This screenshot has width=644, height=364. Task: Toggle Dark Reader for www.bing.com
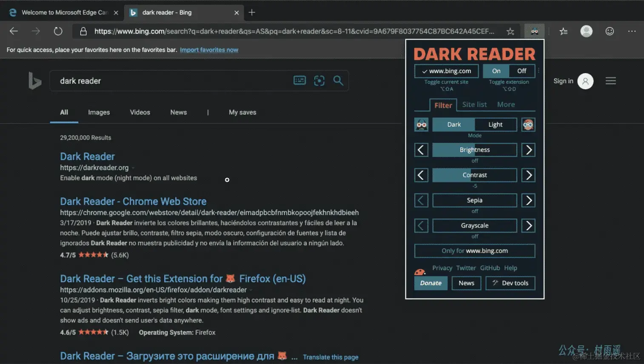(446, 71)
